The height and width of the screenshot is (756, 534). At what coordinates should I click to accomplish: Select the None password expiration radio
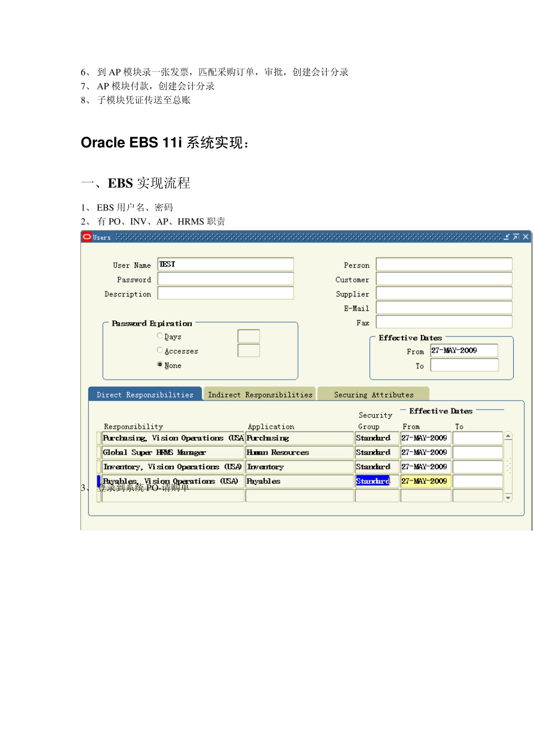[x=160, y=364]
